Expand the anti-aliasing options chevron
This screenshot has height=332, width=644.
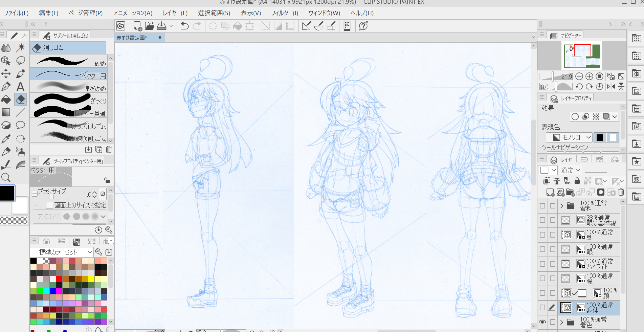tap(103, 216)
